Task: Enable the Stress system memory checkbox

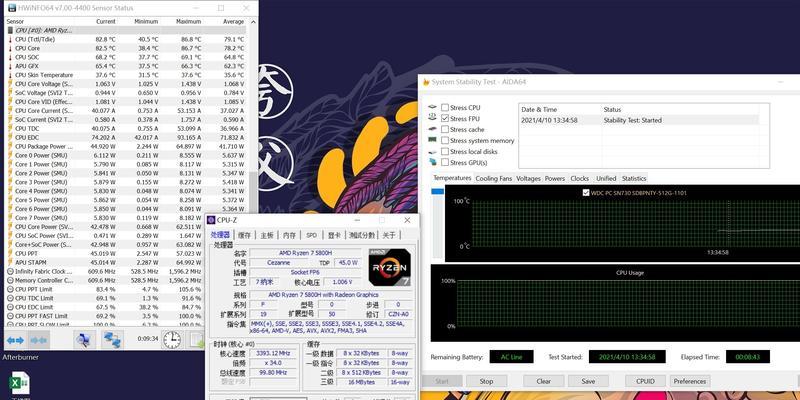Action: [445, 140]
